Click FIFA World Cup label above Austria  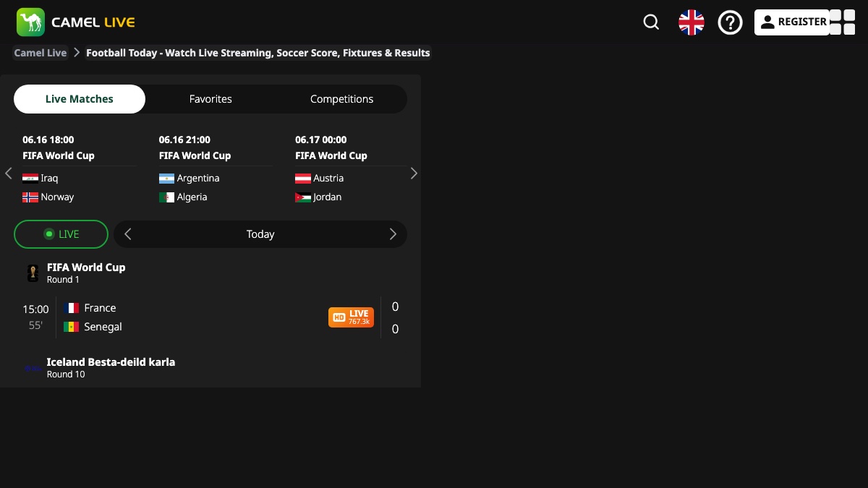point(331,155)
